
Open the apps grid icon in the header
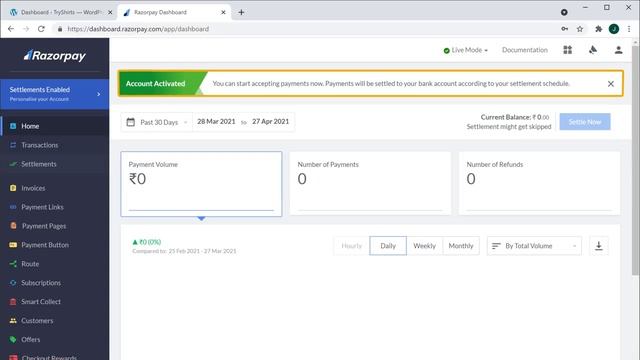tap(567, 50)
